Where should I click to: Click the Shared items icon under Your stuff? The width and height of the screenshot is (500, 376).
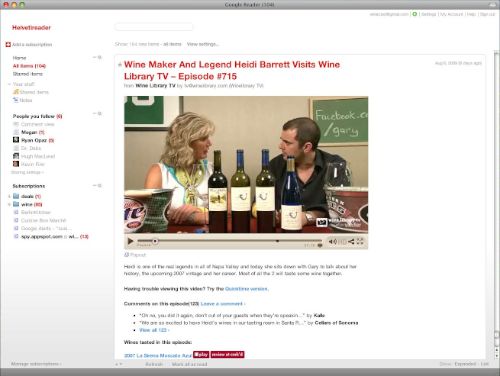(16, 92)
